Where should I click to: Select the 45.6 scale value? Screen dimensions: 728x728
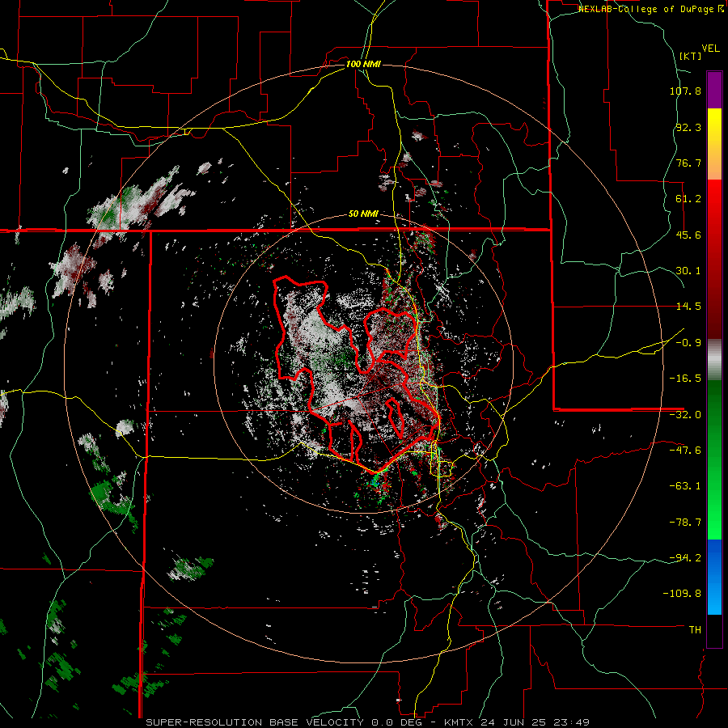coord(688,235)
